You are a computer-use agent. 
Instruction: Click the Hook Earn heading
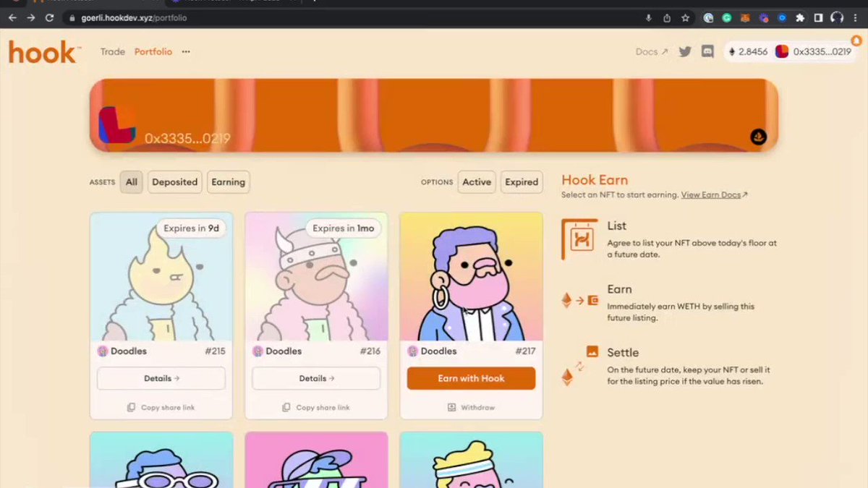tap(595, 180)
